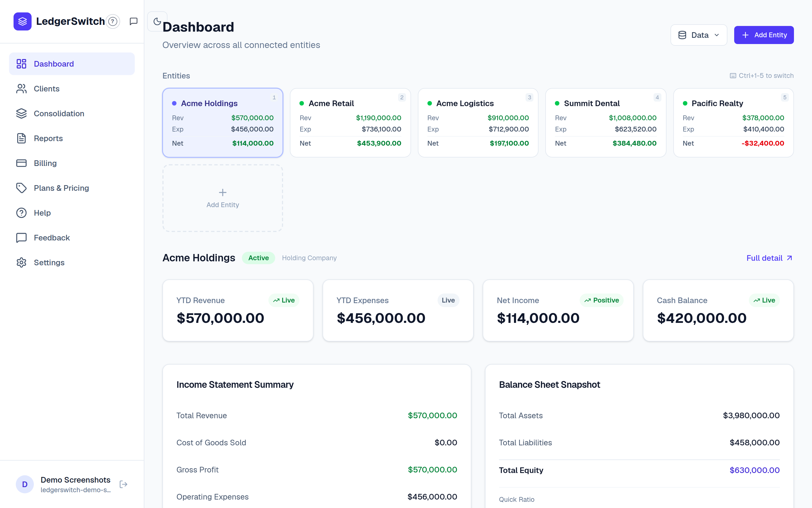Open Settings from the sidebar

coord(72,263)
